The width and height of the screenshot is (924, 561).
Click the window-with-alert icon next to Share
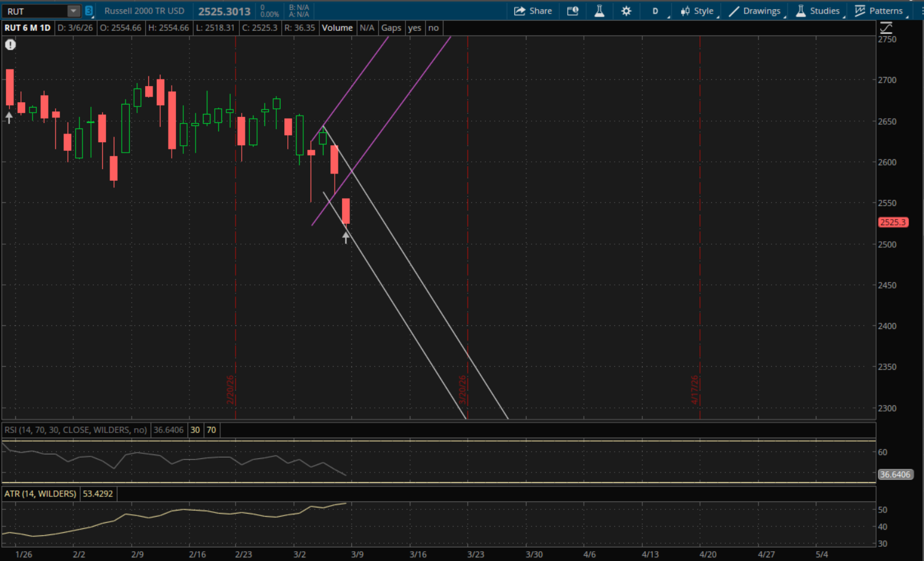coord(573,11)
